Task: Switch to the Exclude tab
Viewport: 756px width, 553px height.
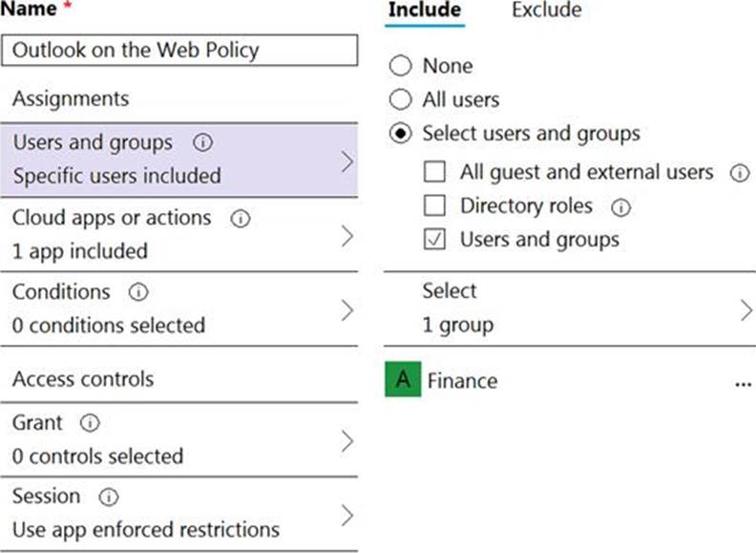Action: point(546,11)
